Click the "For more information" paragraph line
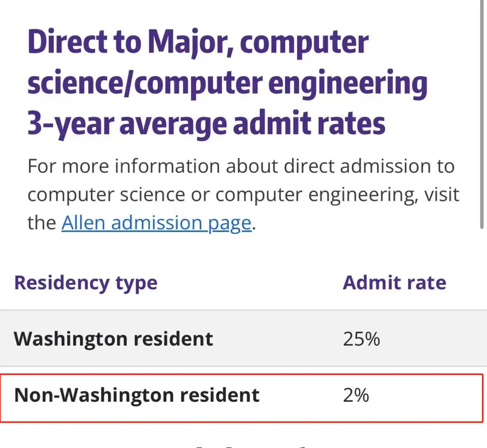Viewport: 487px width, 448px height. (241, 166)
